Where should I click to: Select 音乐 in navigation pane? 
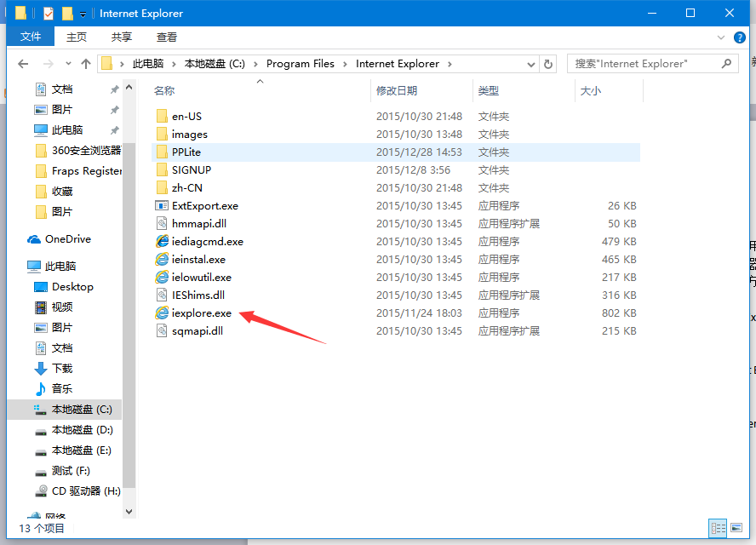[x=62, y=388]
